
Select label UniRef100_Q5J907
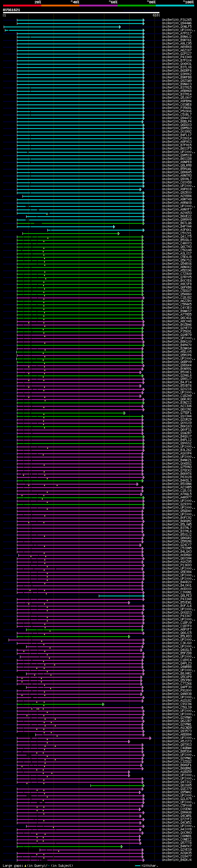click(177, 98)
